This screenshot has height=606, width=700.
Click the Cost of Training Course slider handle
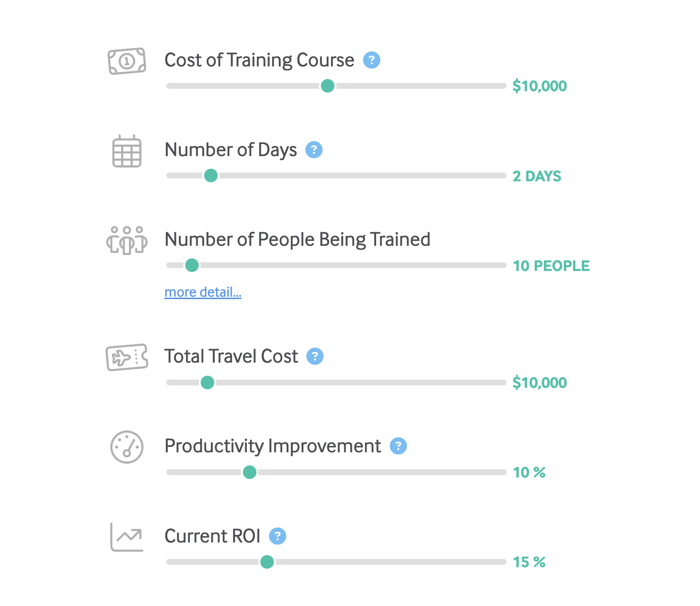[x=328, y=85]
